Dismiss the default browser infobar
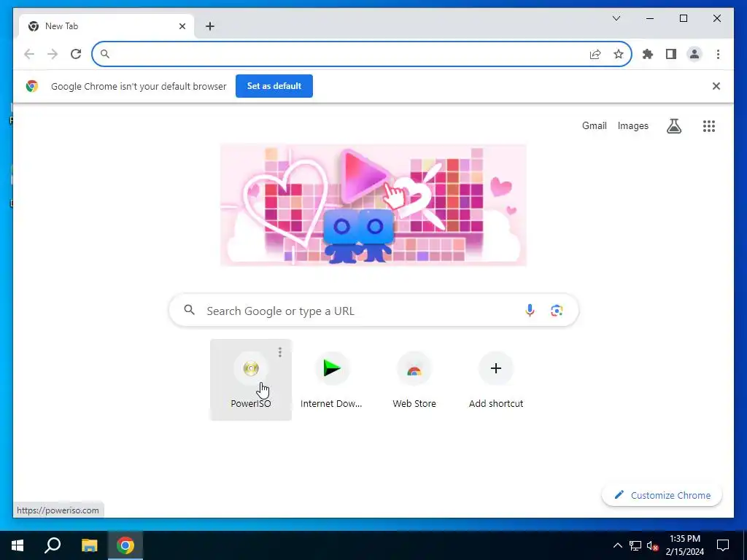The width and height of the screenshot is (747, 560). [x=716, y=86]
